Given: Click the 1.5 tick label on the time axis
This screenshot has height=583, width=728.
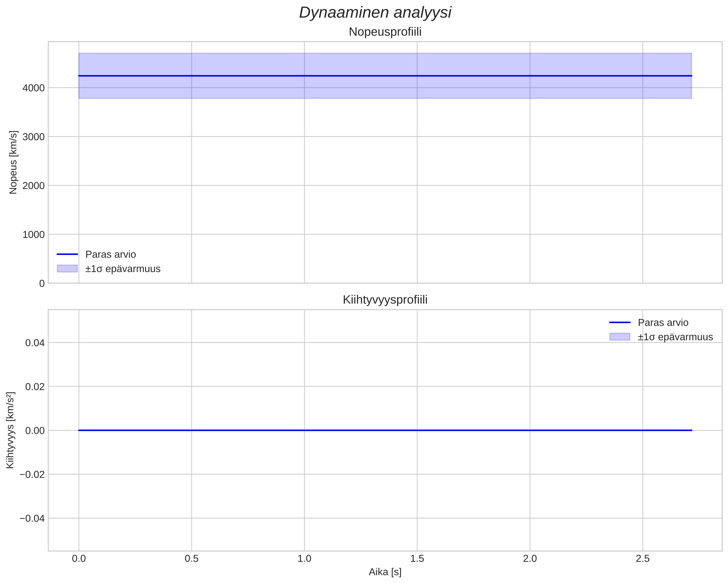Looking at the screenshot, I should pyautogui.click(x=417, y=559).
